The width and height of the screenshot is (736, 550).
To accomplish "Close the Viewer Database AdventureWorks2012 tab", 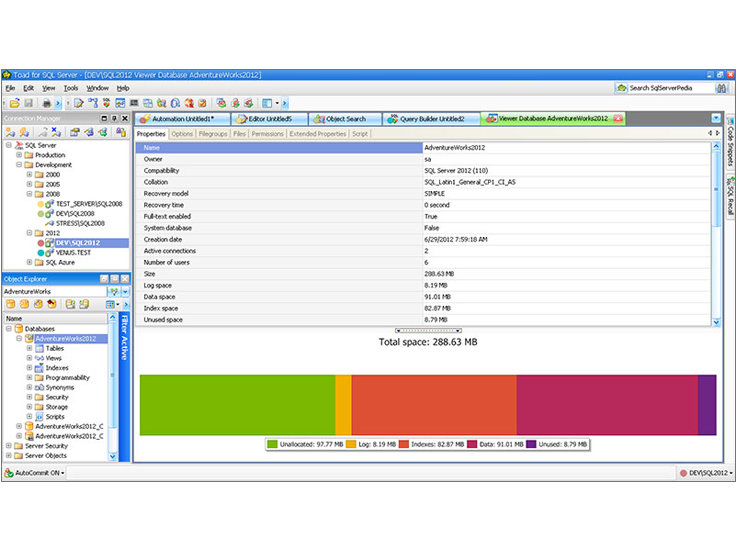I will coord(618,118).
